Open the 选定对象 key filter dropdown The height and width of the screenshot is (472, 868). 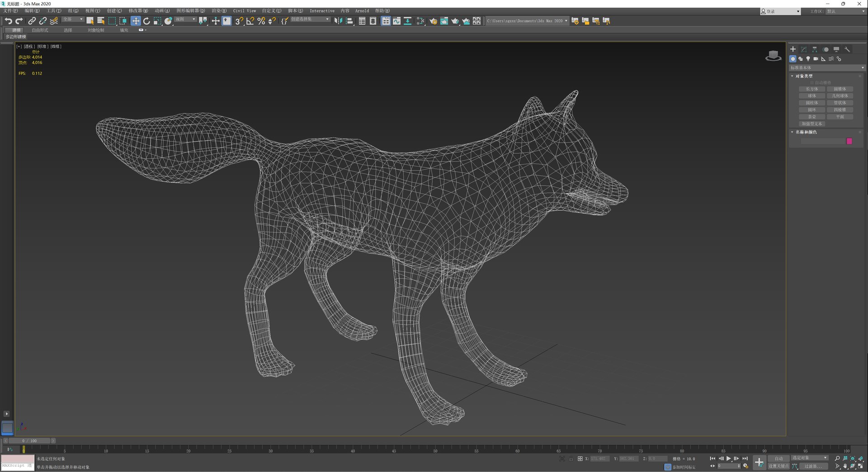(810, 458)
